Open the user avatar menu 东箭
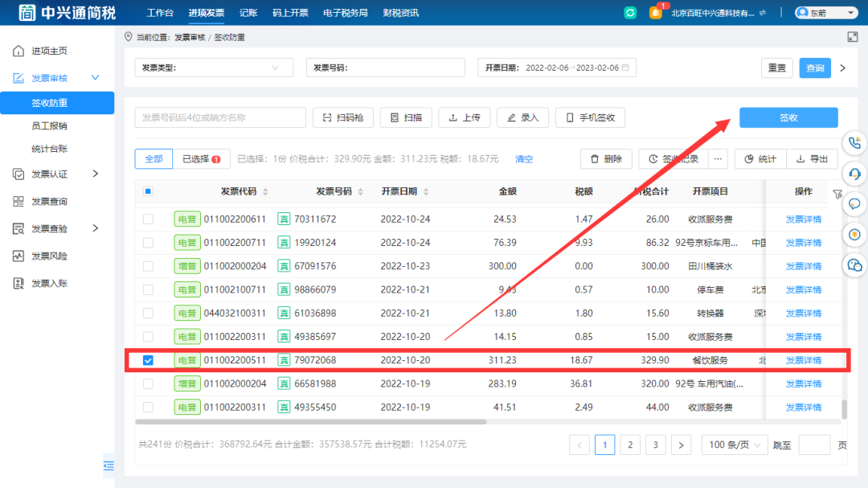Screen dimensions: 868x488 [826, 13]
